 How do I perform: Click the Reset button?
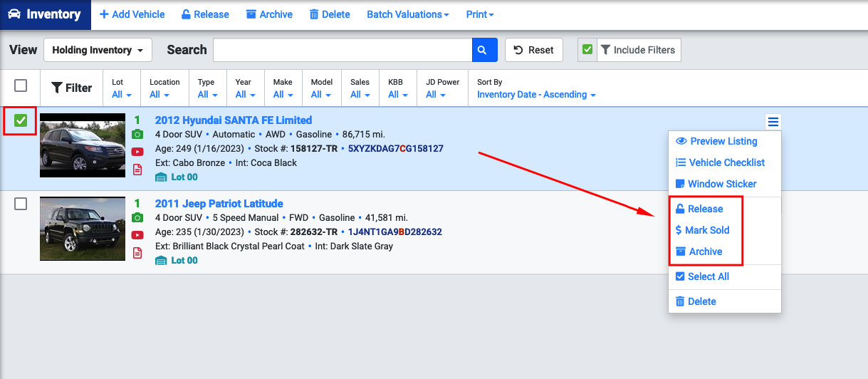point(533,50)
